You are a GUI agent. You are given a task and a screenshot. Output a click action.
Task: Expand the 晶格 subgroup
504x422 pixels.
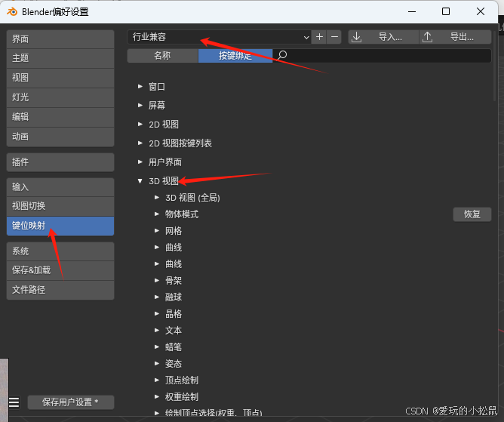tap(157, 313)
